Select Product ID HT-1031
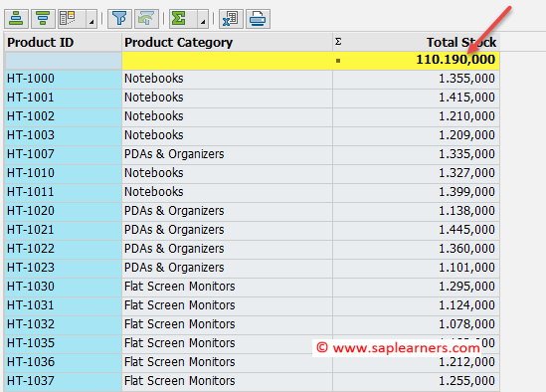The width and height of the screenshot is (546, 392). pos(63,305)
